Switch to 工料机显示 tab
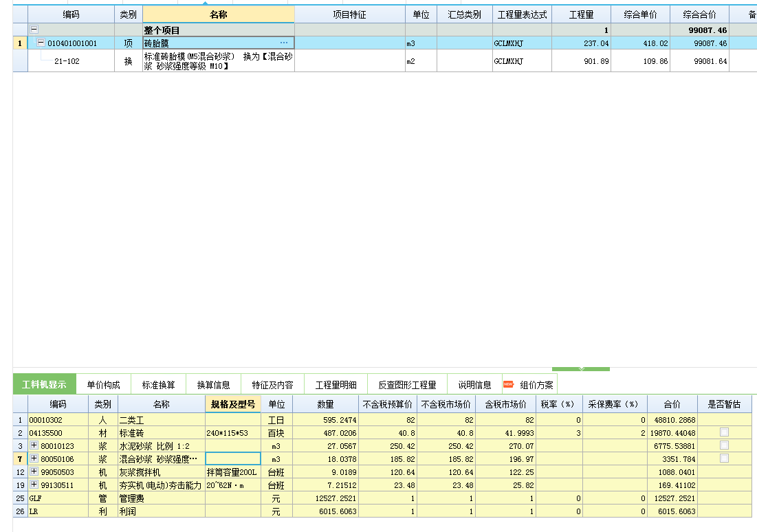 click(x=45, y=384)
